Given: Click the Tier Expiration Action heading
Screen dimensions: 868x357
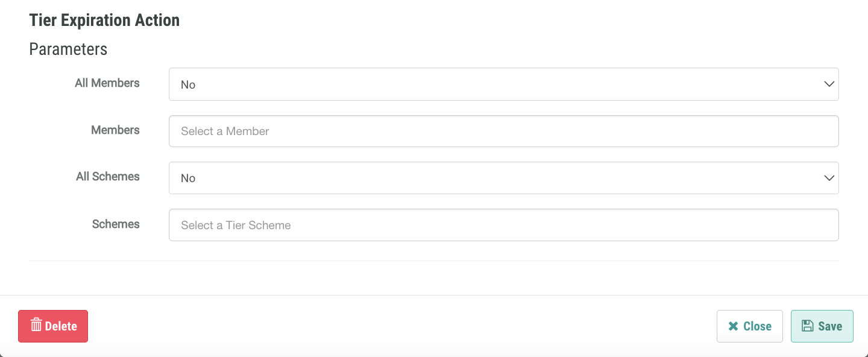Looking at the screenshot, I should tap(104, 21).
